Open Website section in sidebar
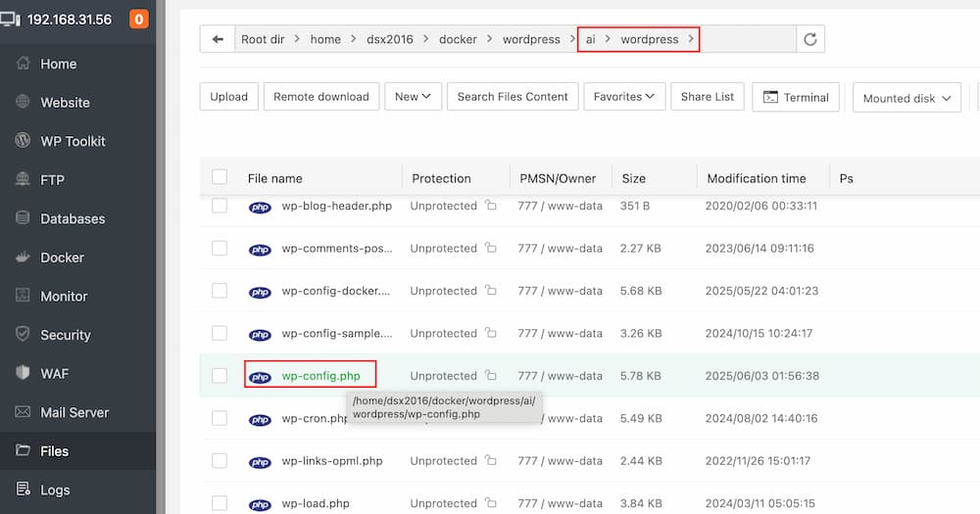This screenshot has height=514, width=980. (x=65, y=103)
